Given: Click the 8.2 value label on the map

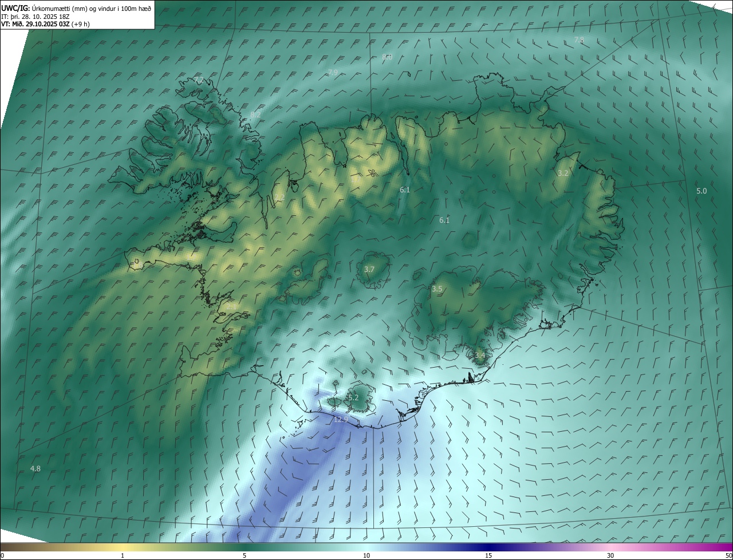Looking at the screenshot, I should tap(255, 115).
